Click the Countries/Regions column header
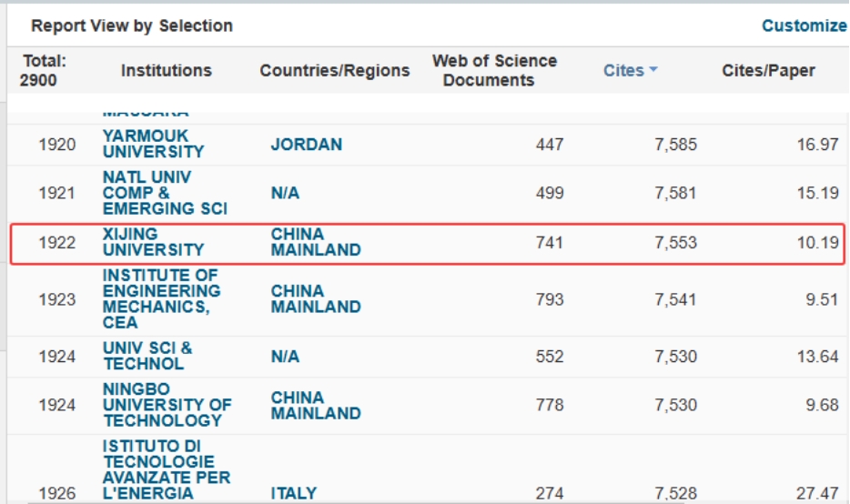Image resolution: width=850 pixels, height=504 pixels. [x=335, y=70]
